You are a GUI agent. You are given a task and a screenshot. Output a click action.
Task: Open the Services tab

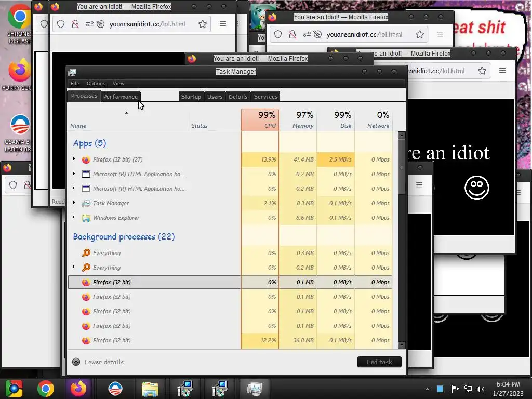pyautogui.click(x=265, y=96)
